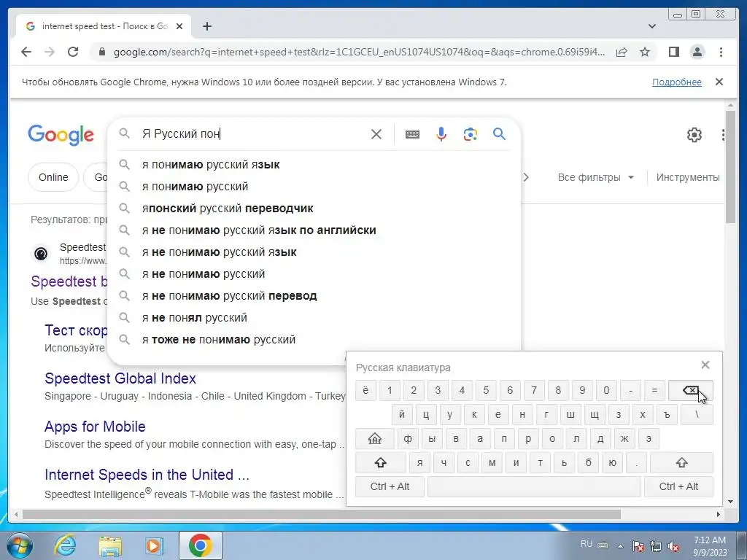The width and height of the screenshot is (747, 560).
Task: Click the right Ctrl + Alt key
Action: (x=679, y=486)
